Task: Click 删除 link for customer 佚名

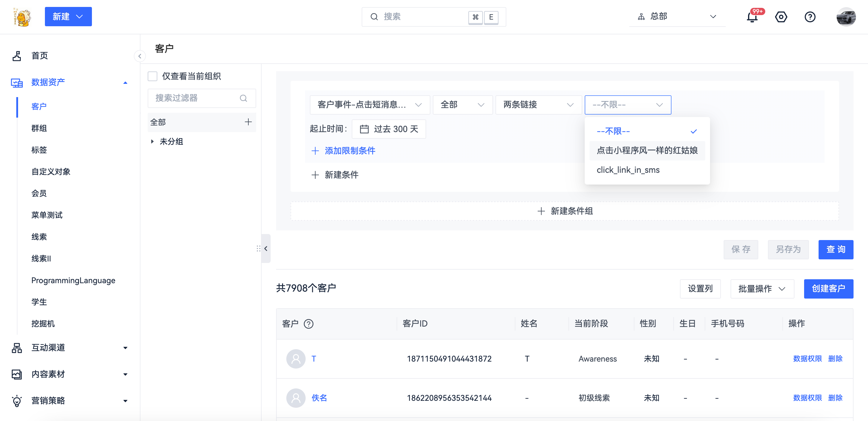Action: pos(835,398)
